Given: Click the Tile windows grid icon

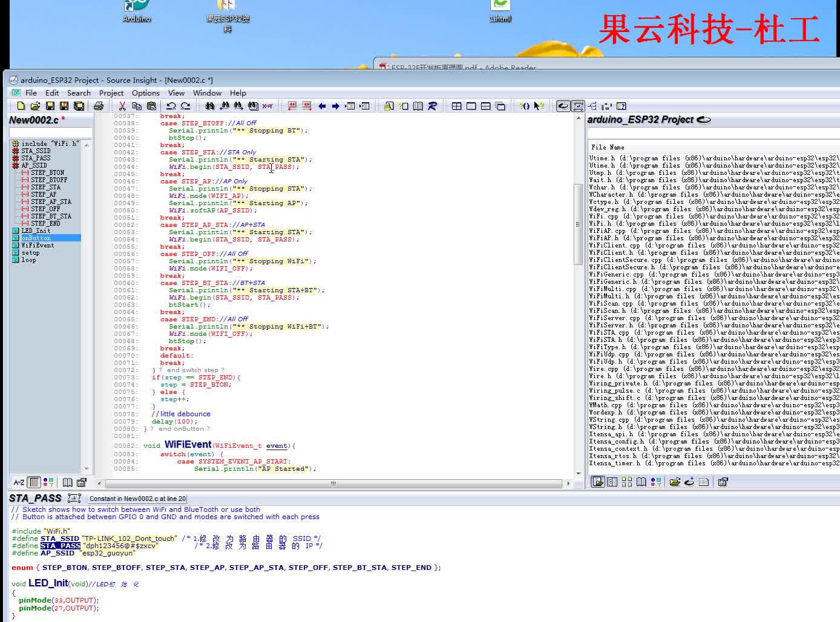Looking at the screenshot, I should [x=456, y=106].
